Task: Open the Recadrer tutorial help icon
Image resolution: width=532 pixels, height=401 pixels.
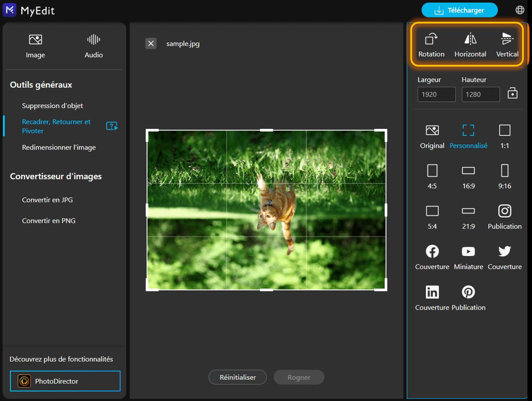Action: (112, 126)
